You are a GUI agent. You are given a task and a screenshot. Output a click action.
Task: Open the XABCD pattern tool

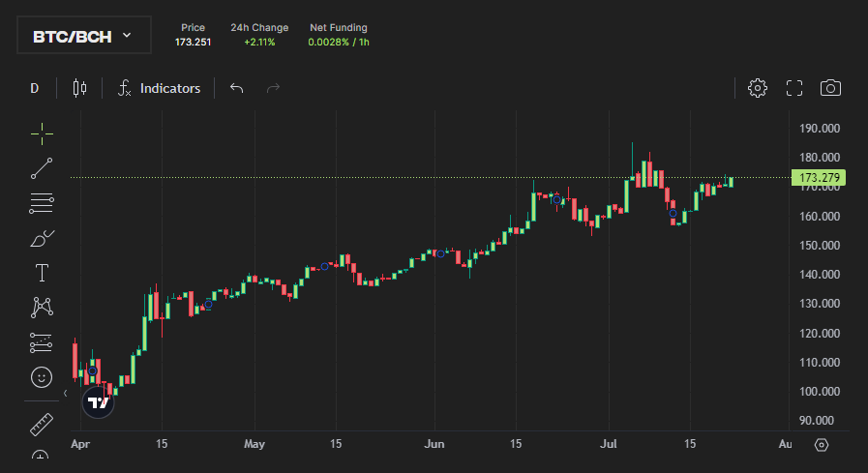pyautogui.click(x=42, y=308)
